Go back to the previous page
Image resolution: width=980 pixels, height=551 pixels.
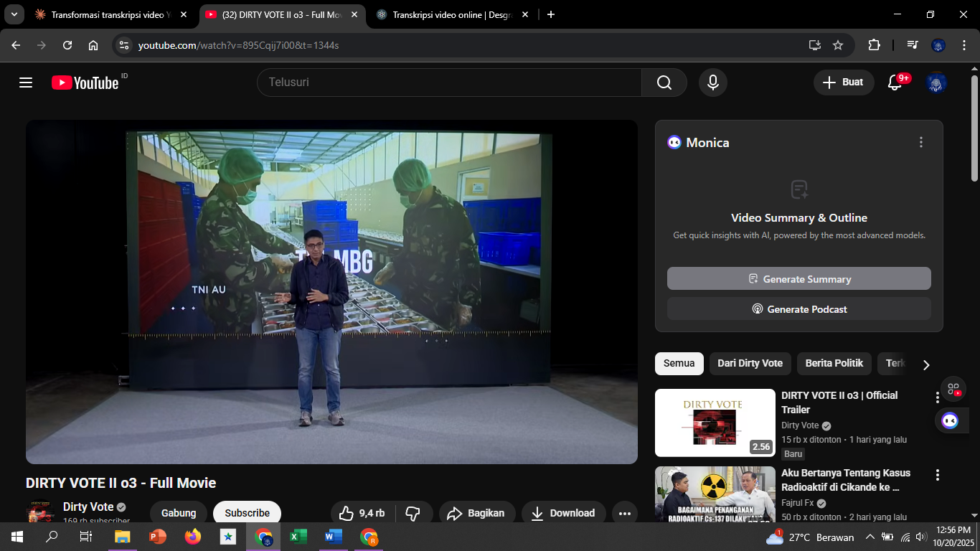(x=16, y=45)
